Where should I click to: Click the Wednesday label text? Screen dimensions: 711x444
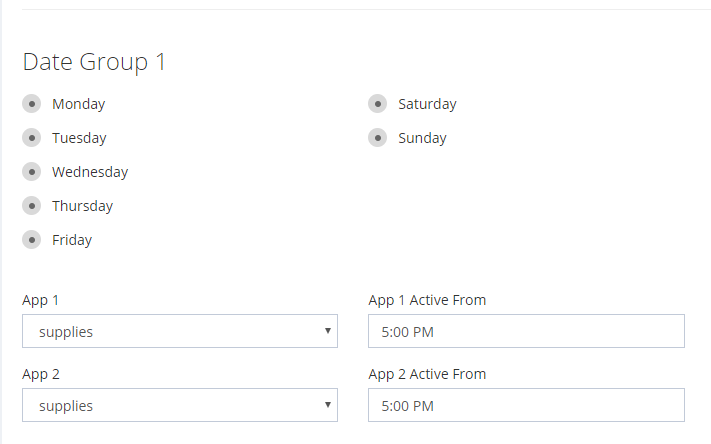pyautogui.click(x=90, y=172)
